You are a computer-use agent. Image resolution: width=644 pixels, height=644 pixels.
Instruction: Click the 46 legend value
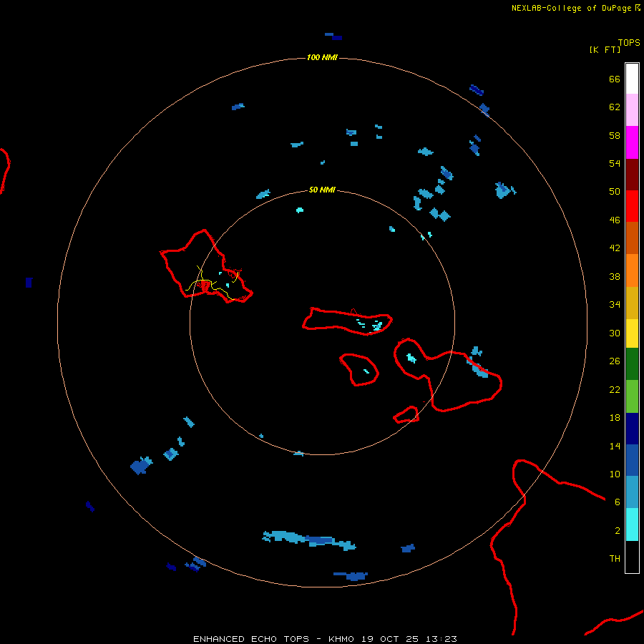tap(615, 220)
